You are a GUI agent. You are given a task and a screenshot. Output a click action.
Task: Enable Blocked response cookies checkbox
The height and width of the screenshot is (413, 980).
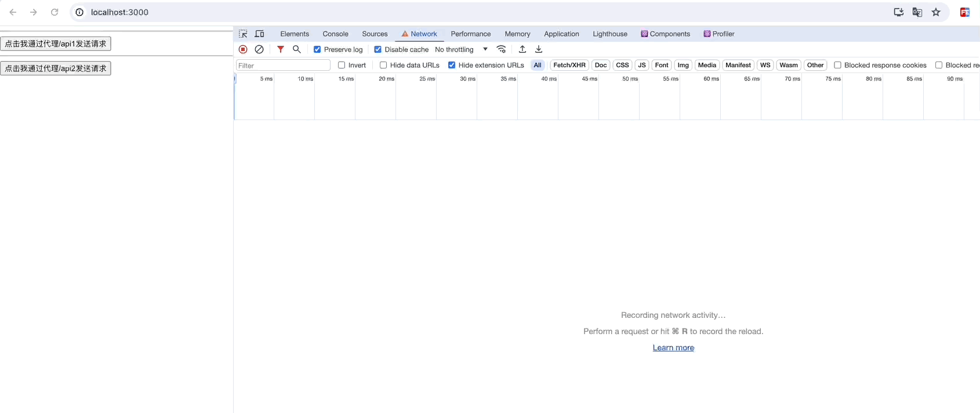837,65
